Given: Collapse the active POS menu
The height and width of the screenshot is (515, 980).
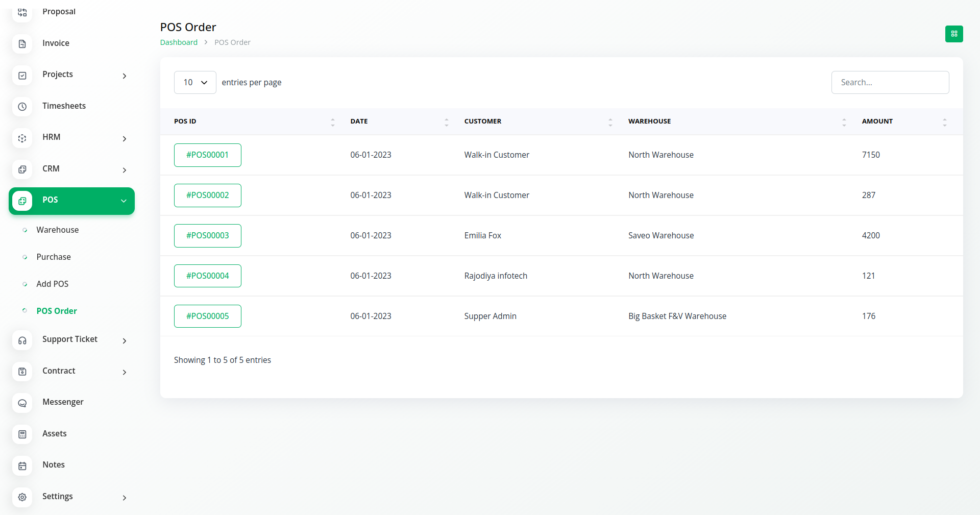Looking at the screenshot, I should point(124,201).
